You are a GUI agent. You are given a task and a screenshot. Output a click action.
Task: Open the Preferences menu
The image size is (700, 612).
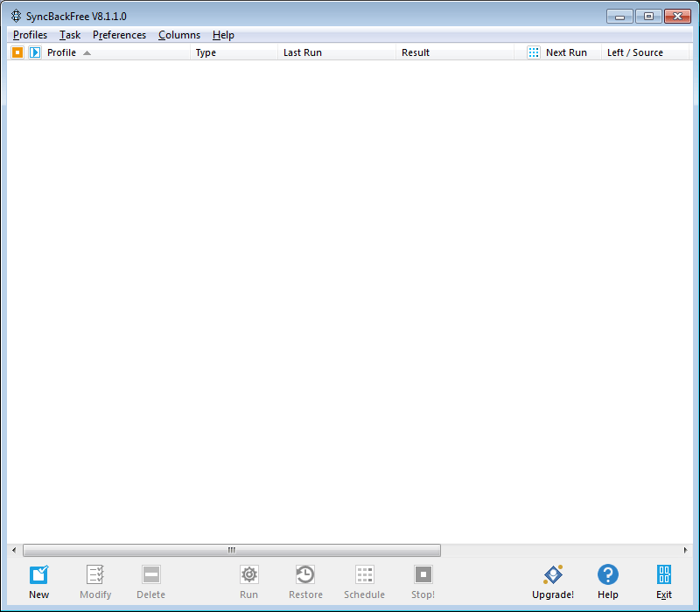[x=119, y=35]
